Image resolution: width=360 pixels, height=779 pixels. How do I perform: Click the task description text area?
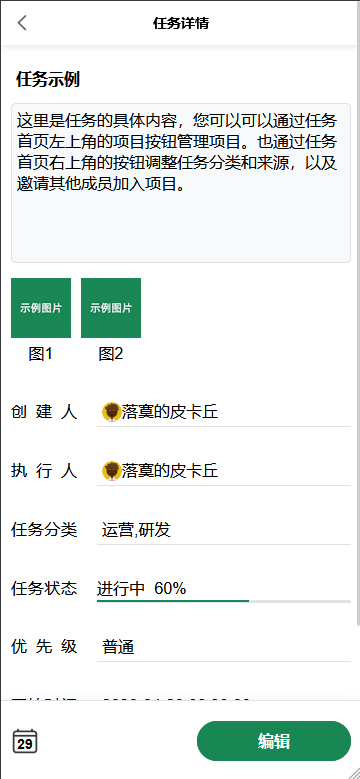(x=181, y=183)
